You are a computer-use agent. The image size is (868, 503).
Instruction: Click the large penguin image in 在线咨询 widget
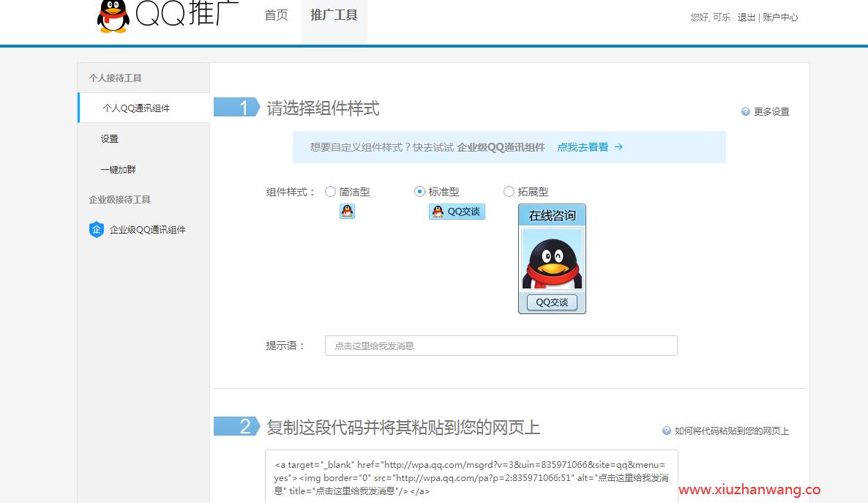coord(552,258)
